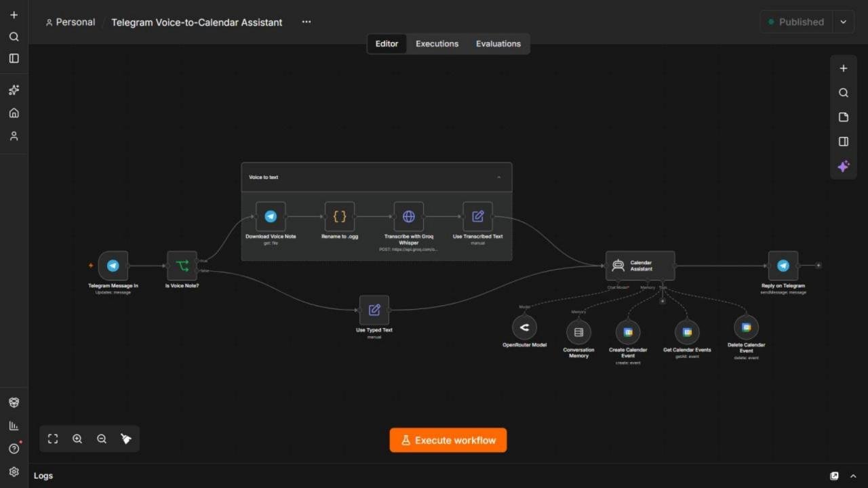Open workflow options three-dots menu
Screen dimensions: 868x488
pyautogui.click(x=307, y=22)
